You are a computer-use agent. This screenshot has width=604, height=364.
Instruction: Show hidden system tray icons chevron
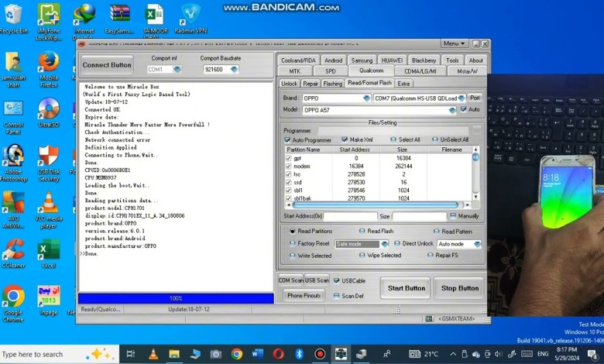pos(453,354)
